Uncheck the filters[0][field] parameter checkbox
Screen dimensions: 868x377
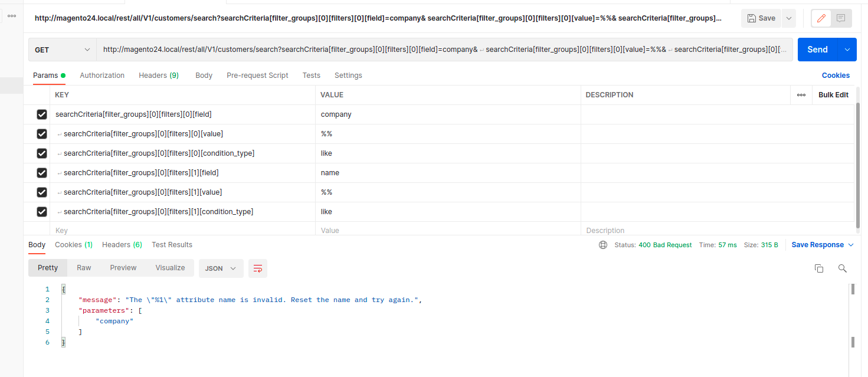point(42,114)
